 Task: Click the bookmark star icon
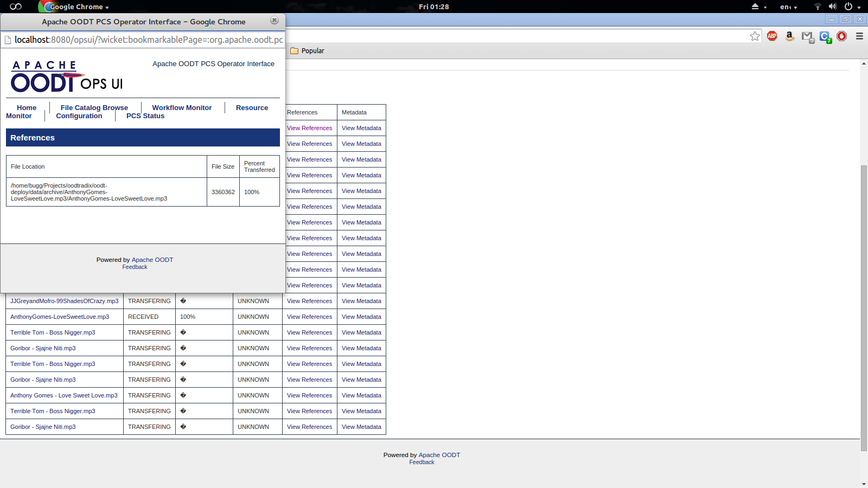click(x=755, y=36)
